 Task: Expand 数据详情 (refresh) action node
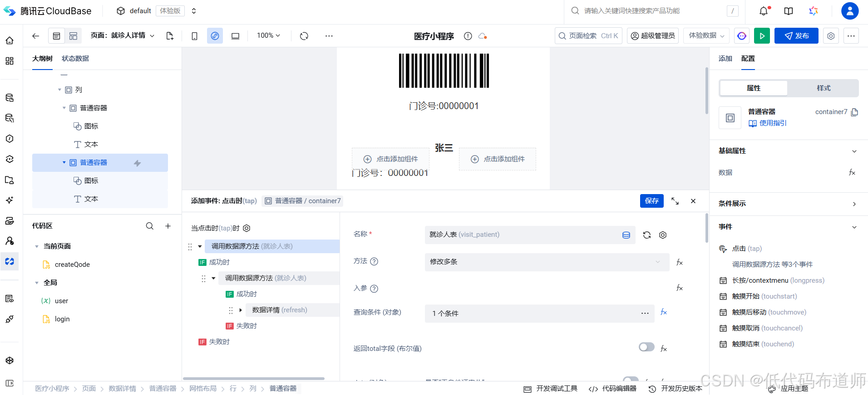point(241,310)
